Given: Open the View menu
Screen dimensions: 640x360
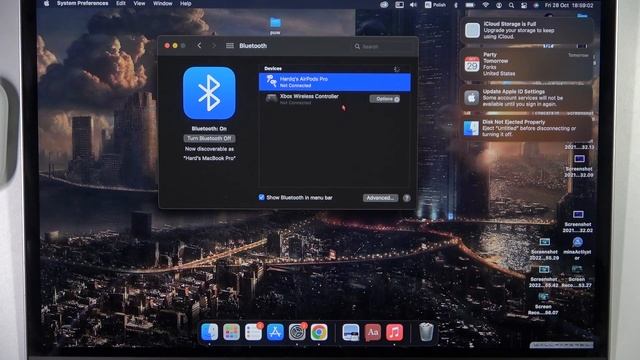Looking at the screenshot, I should click(x=139, y=3).
